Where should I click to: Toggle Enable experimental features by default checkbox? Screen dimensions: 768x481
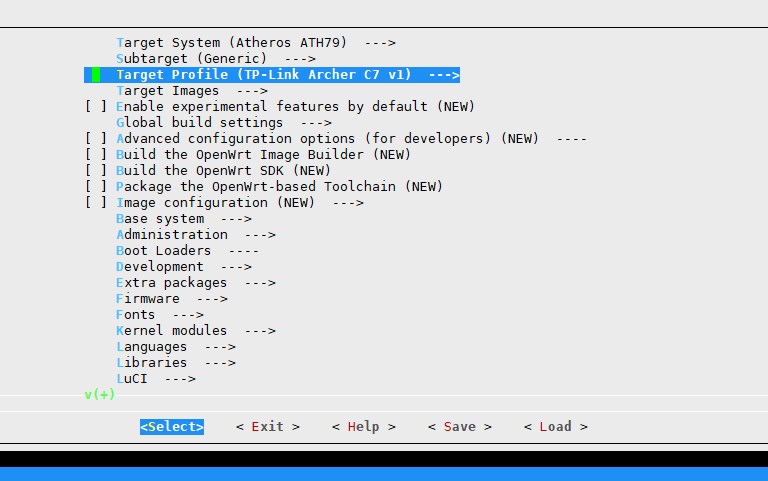coord(96,107)
